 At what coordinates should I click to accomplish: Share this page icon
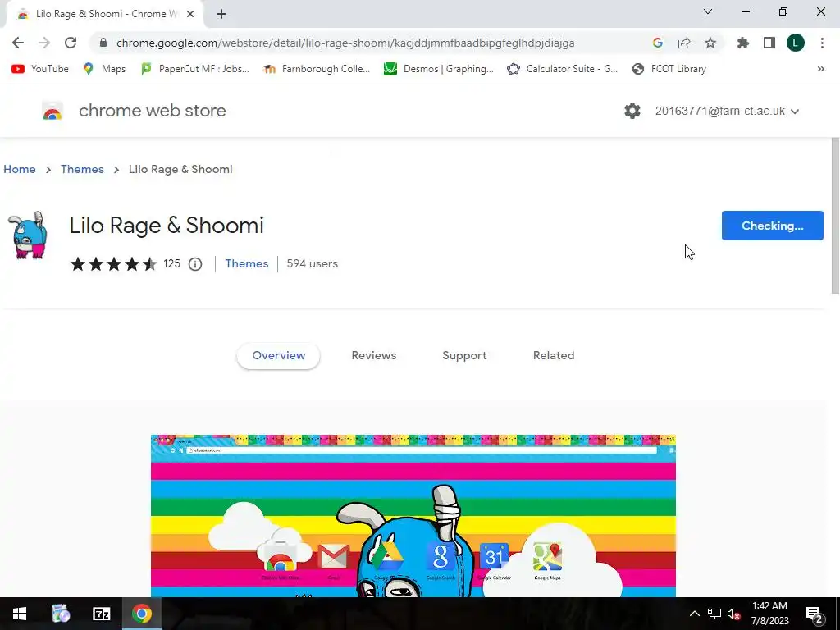pyautogui.click(x=683, y=43)
